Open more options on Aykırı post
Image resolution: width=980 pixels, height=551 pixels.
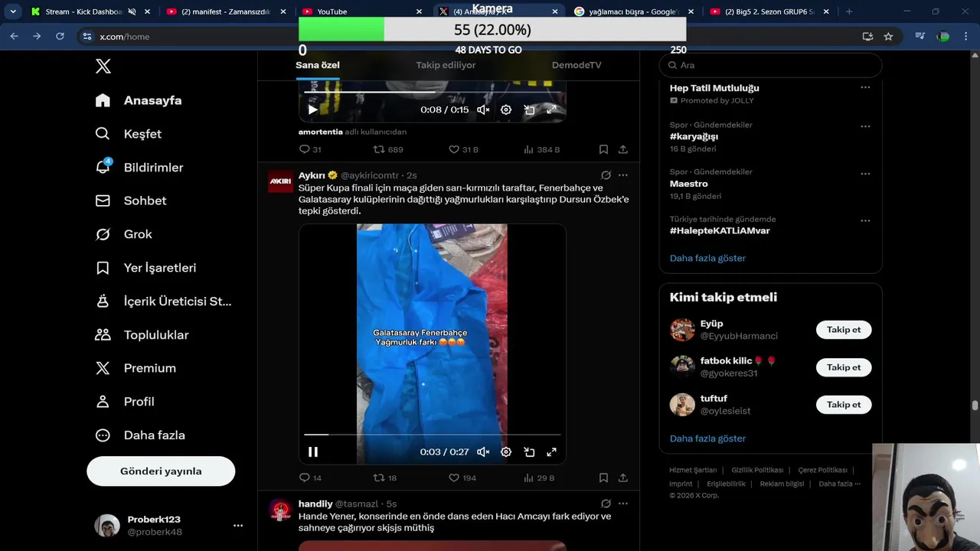(x=623, y=175)
